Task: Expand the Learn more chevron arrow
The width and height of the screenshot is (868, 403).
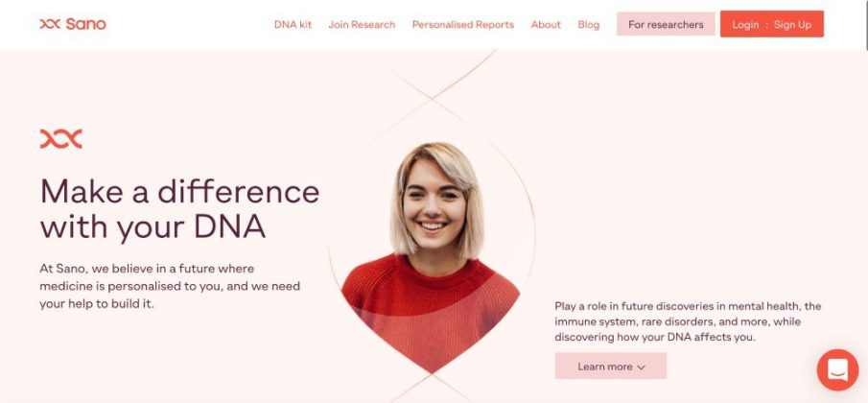Action: (x=641, y=367)
